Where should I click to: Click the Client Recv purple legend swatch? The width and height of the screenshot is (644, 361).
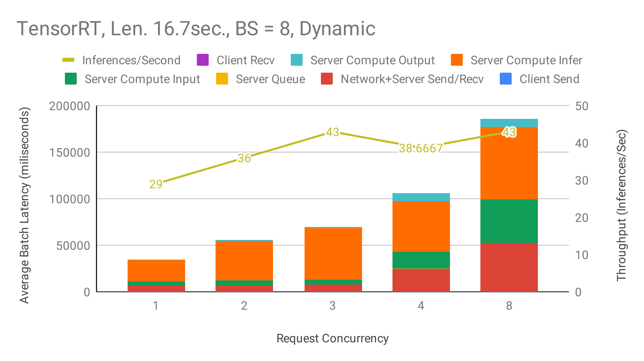point(203,60)
